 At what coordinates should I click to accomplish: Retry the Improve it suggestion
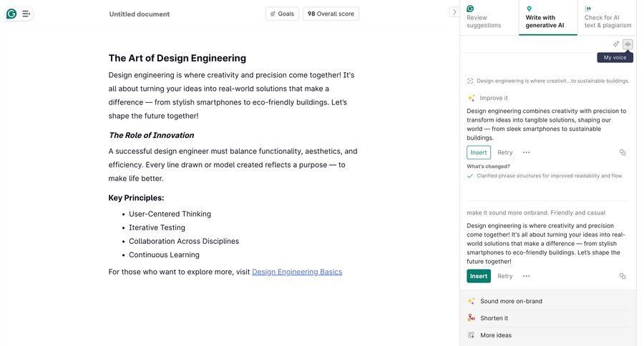click(504, 152)
